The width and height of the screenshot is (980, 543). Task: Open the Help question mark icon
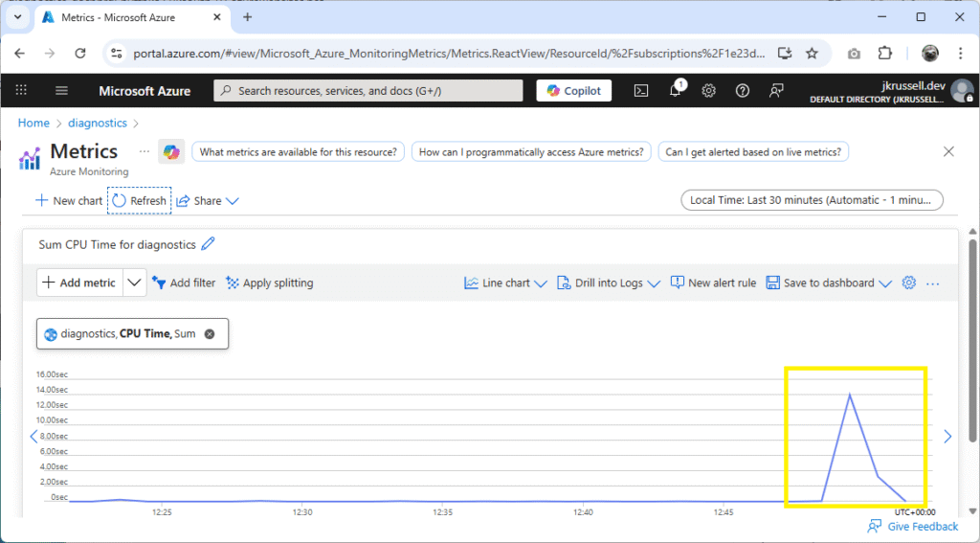point(742,91)
